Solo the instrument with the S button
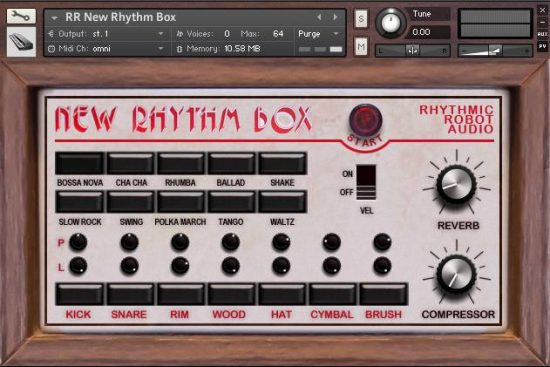 click(361, 19)
